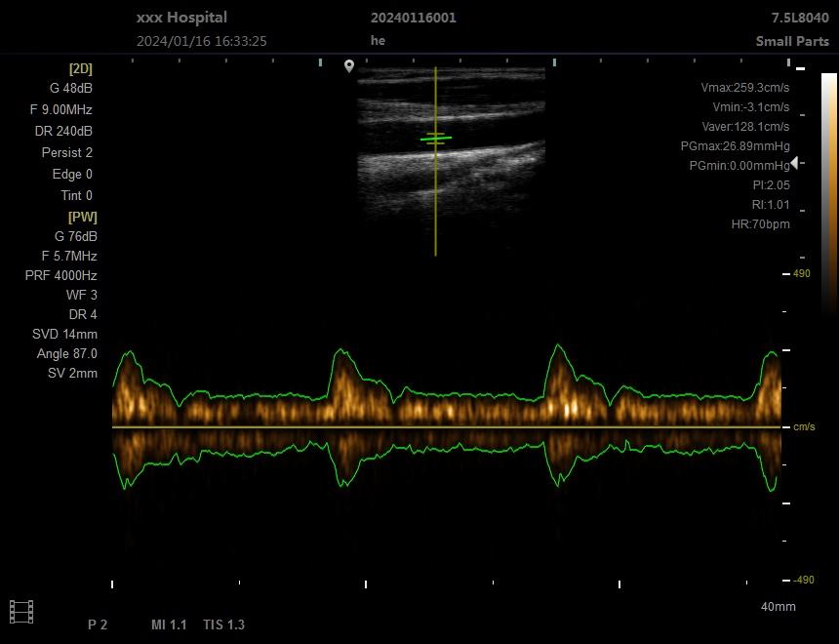The width and height of the screenshot is (839, 644).
Task: Click the cm/s unit label
Action: point(804,426)
